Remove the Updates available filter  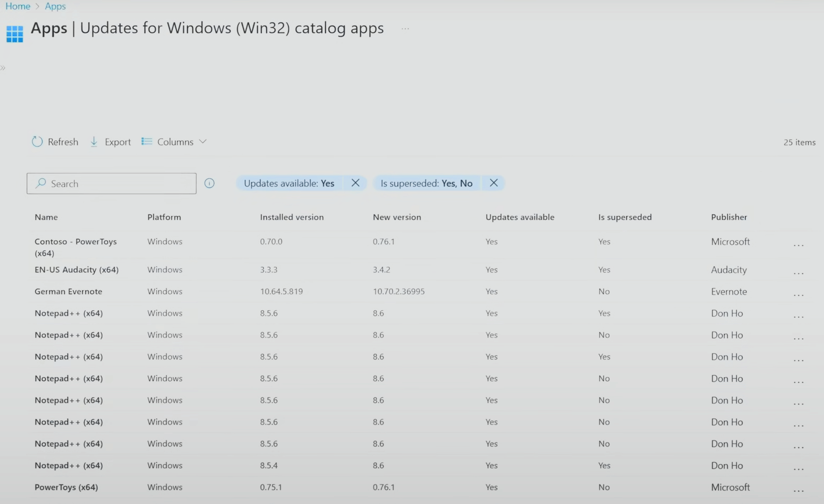tap(355, 183)
